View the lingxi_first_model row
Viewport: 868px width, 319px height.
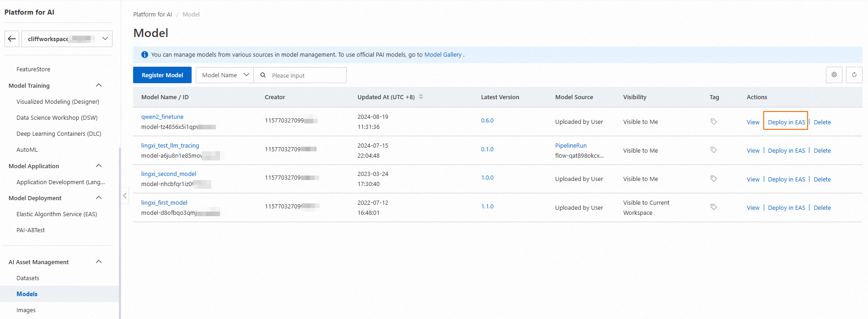(753, 207)
